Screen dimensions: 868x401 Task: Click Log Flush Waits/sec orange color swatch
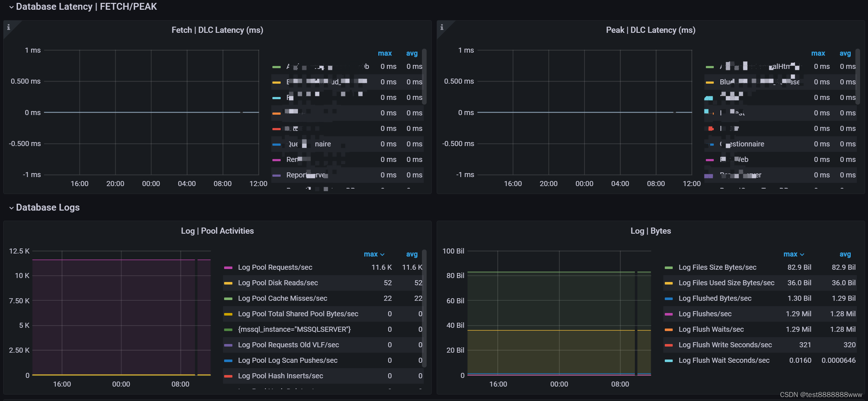click(669, 330)
